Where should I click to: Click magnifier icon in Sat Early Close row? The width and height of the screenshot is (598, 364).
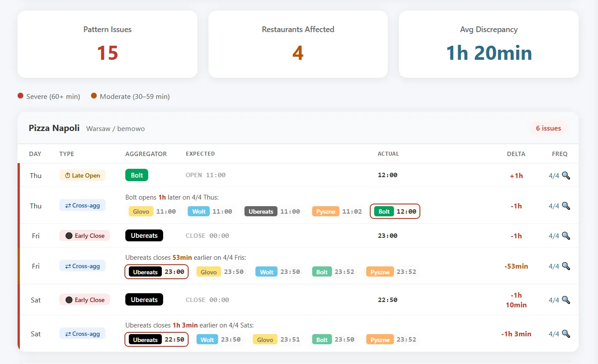coord(566,300)
